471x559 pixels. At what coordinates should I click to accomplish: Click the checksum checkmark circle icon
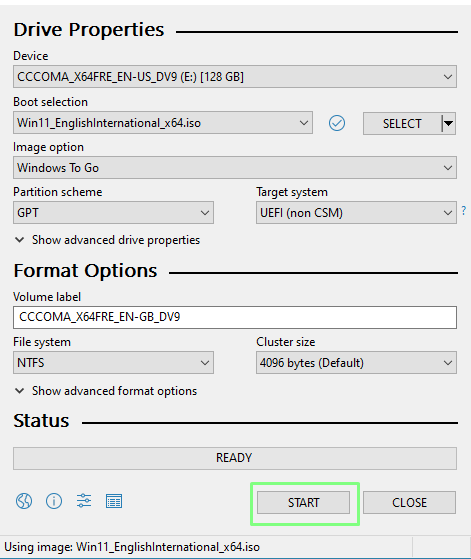tap(337, 123)
